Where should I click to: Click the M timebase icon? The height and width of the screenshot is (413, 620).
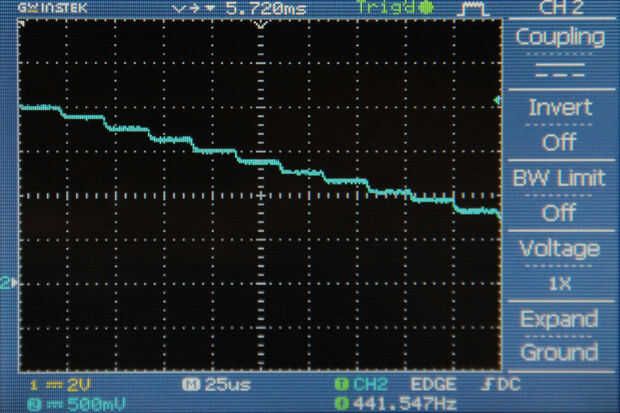pos(191,385)
